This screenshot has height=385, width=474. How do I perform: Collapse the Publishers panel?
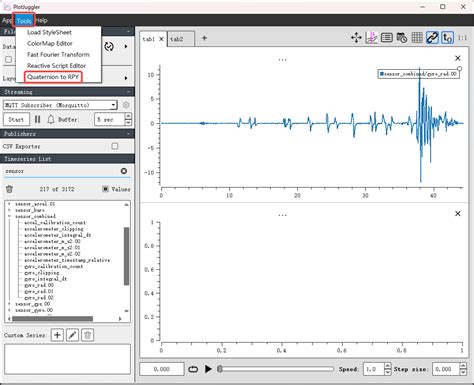pos(128,133)
